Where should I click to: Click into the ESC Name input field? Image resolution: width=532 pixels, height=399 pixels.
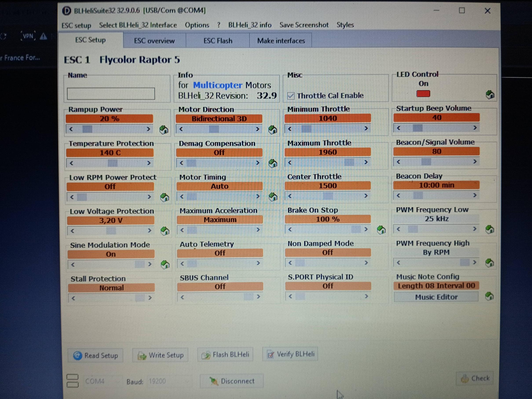coord(111,94)
